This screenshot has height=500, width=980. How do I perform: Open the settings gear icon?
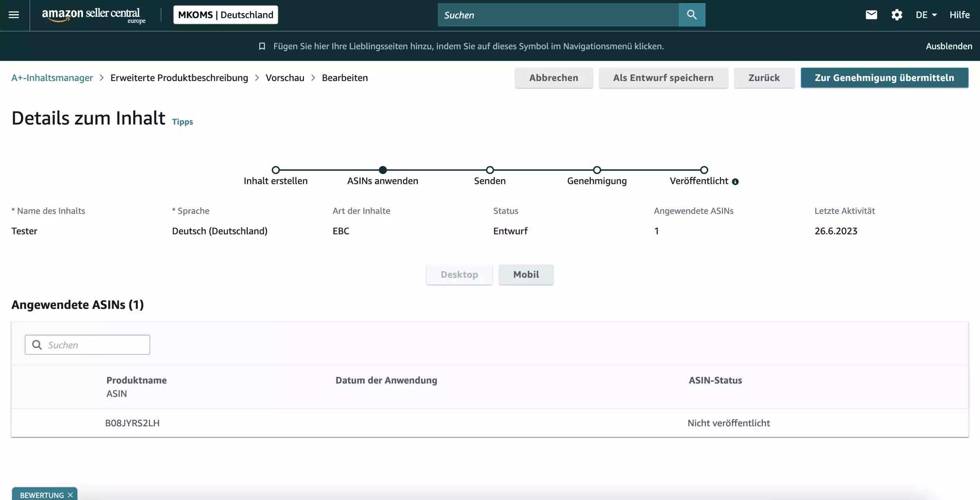(897, 15)
